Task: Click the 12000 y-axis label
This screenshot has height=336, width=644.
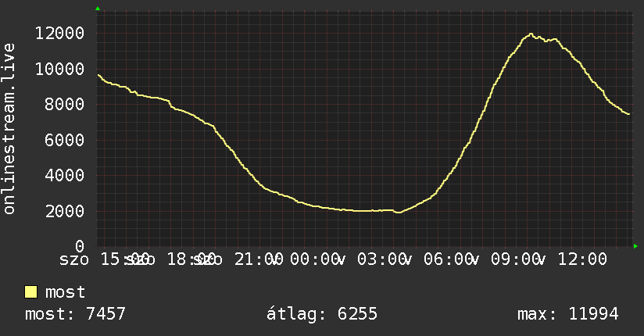Action: click(x=59, y=34)
